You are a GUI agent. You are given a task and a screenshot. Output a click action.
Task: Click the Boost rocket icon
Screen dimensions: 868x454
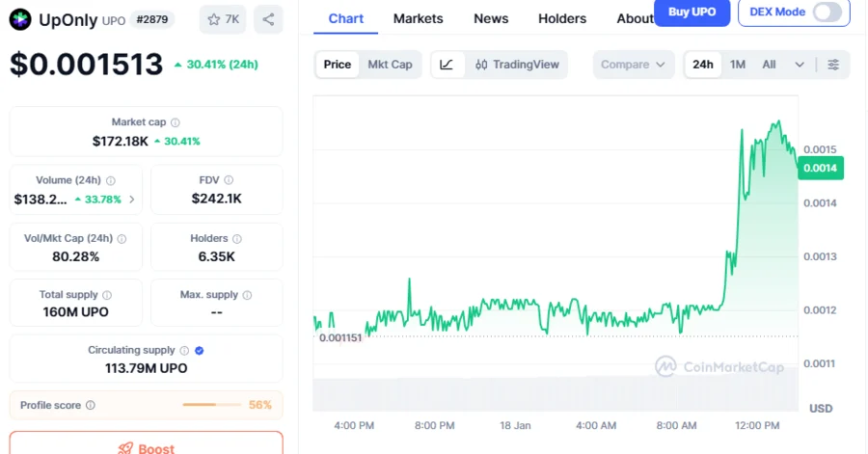[125, 448]
